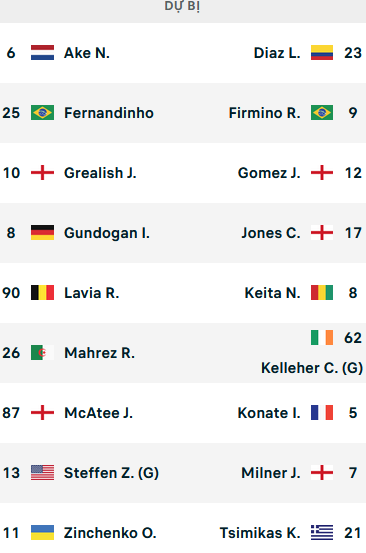The width and height of the screenshot is (366, 553).
Task: Click the USA flag next to Steffen Z.
Action: (42, 473)
